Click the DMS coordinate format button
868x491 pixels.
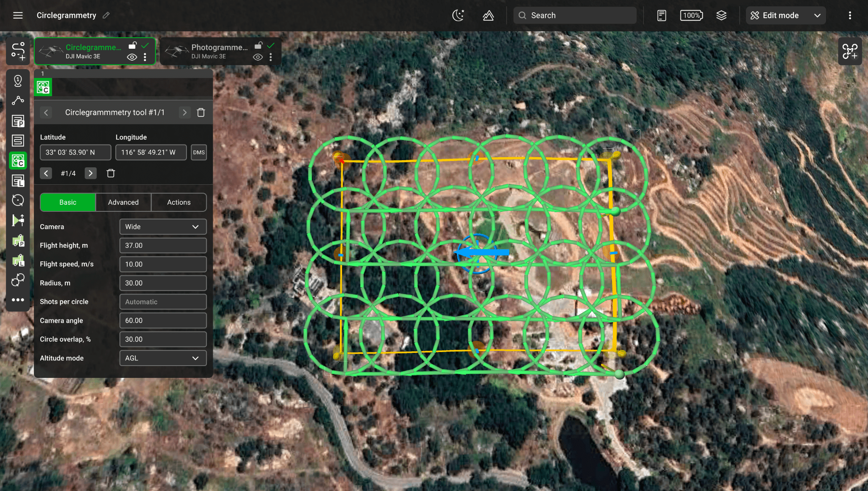click(199, 152)
